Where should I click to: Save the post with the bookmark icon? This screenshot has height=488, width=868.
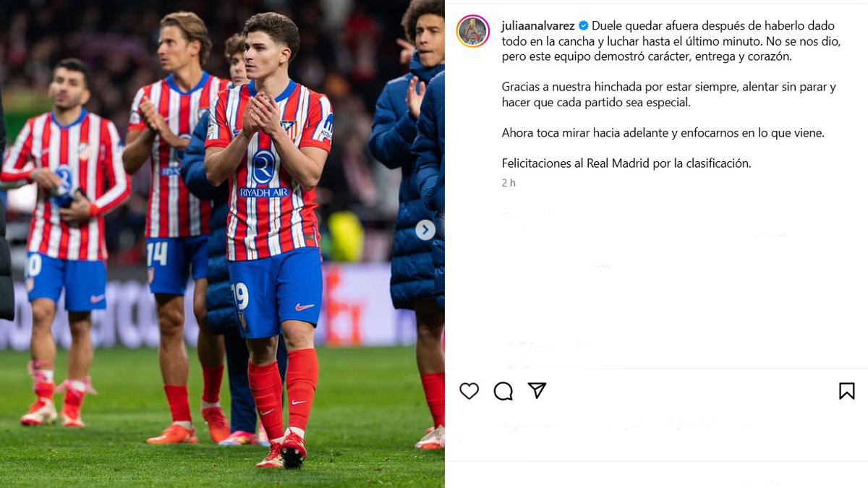coord(846,391)
